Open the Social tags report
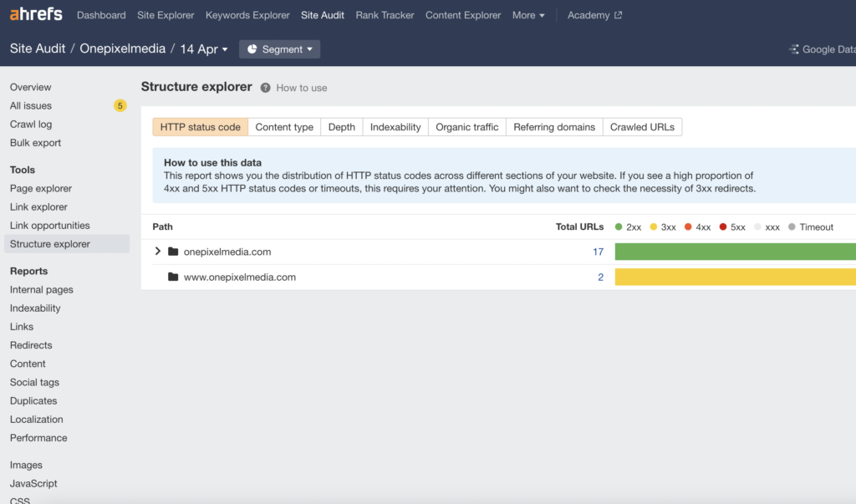The height and width of the screenshot is (504, 856). (x=34, y=383)
